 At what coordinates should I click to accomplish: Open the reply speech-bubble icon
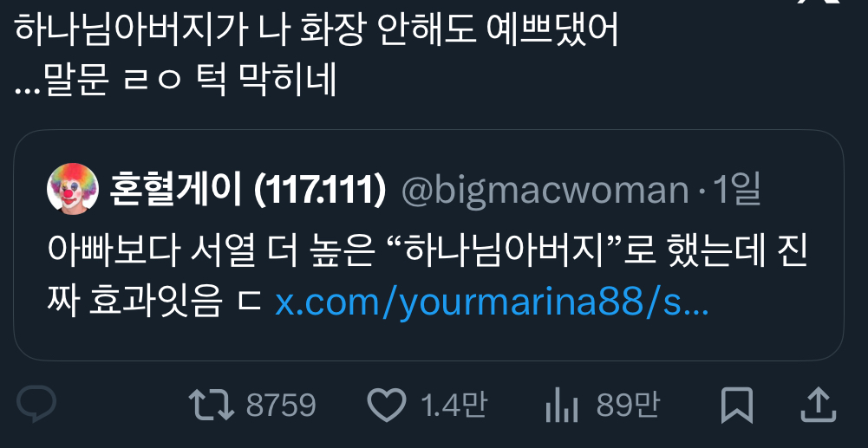tap(36, 405)
